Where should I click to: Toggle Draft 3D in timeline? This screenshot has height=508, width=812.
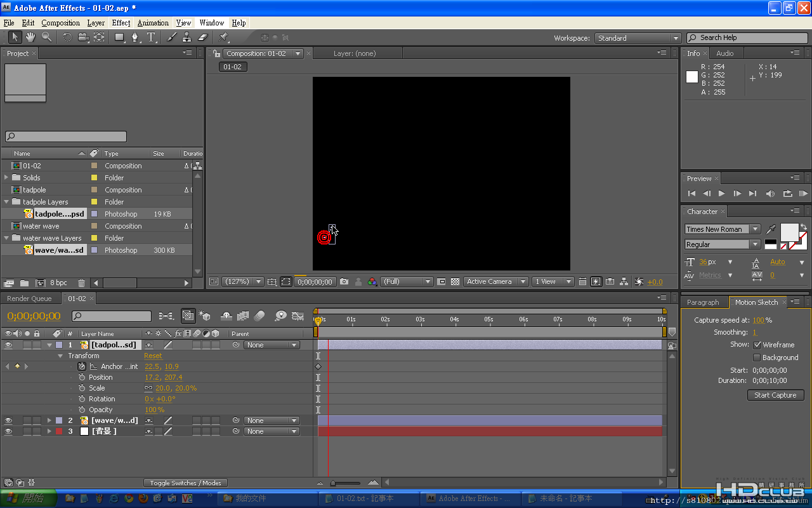[x=205, y=316]
